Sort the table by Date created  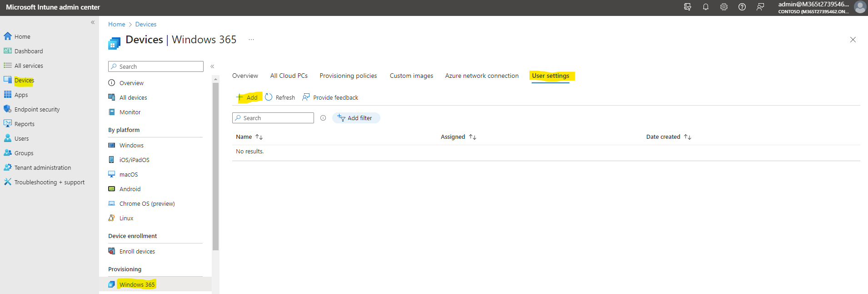(669, 137)
